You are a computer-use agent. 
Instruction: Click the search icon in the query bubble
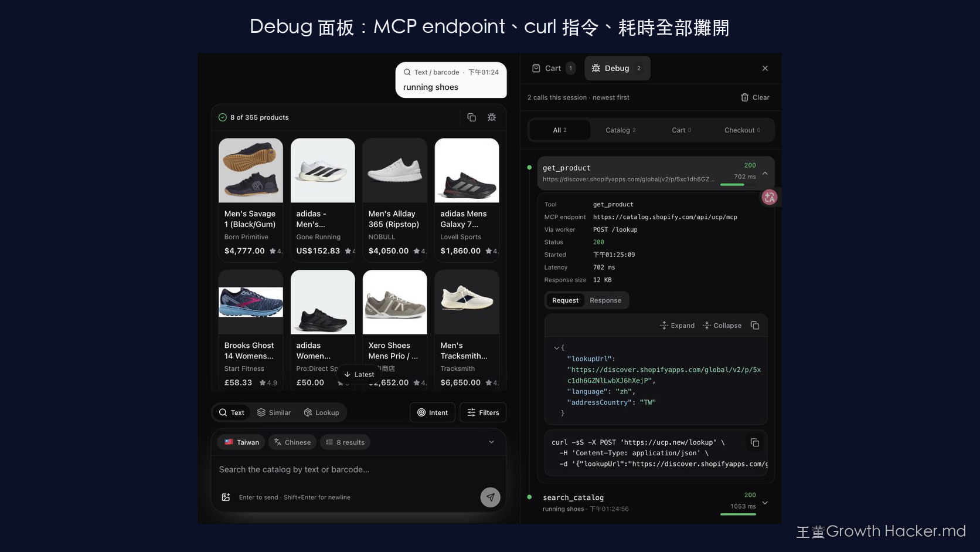click(x=407, y=72)
